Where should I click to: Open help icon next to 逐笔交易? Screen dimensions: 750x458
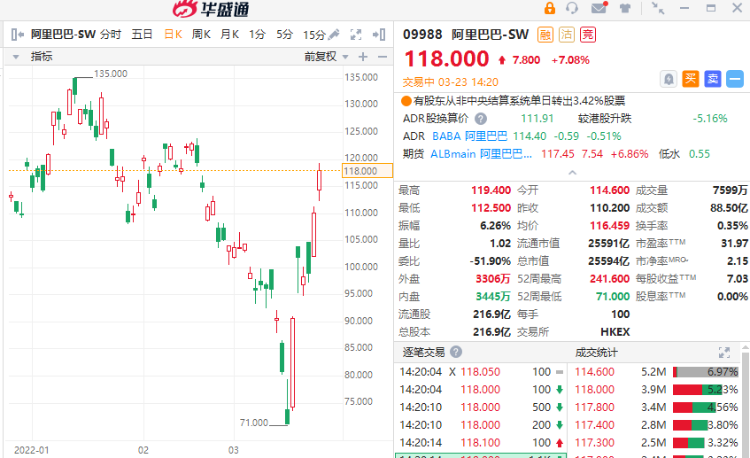click(x=456, y=352)
